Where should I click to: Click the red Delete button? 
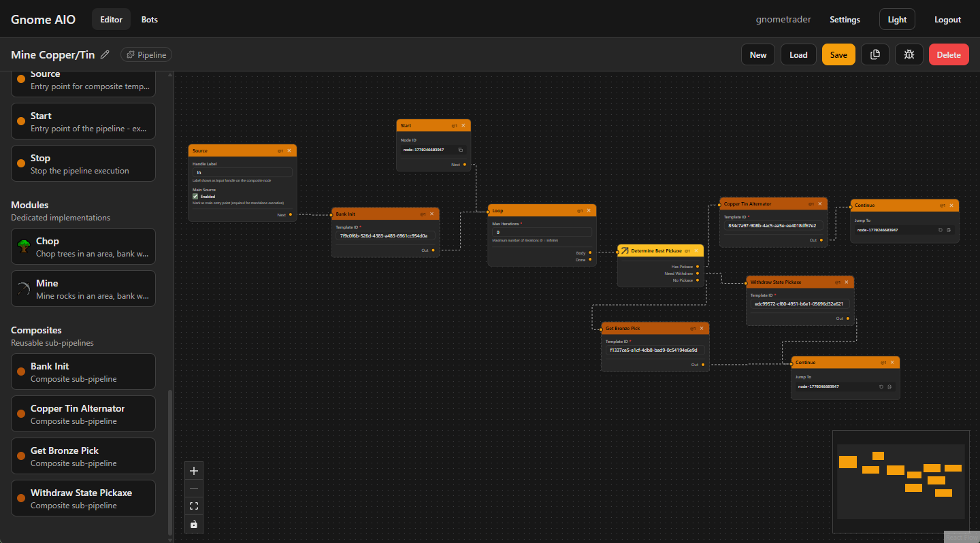[949, 54]
